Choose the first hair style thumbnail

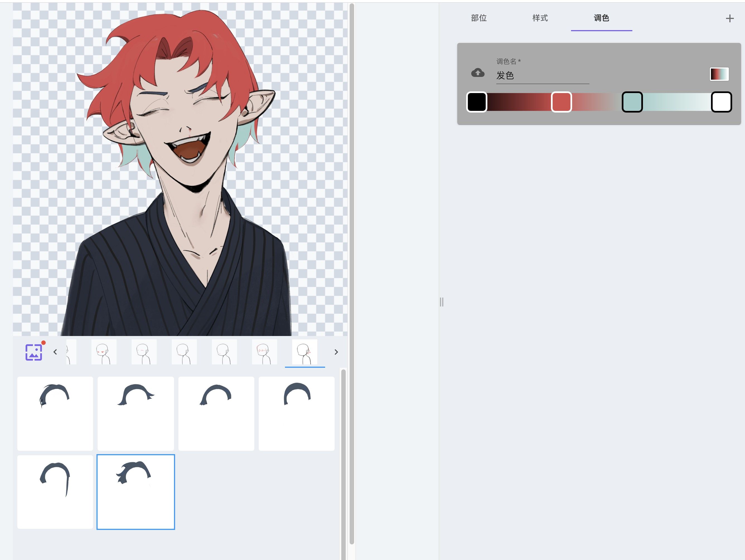[x=55, y=413]
